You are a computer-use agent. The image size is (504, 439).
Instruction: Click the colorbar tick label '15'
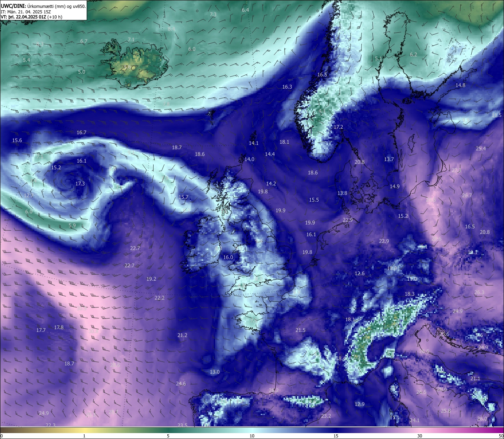336,436
